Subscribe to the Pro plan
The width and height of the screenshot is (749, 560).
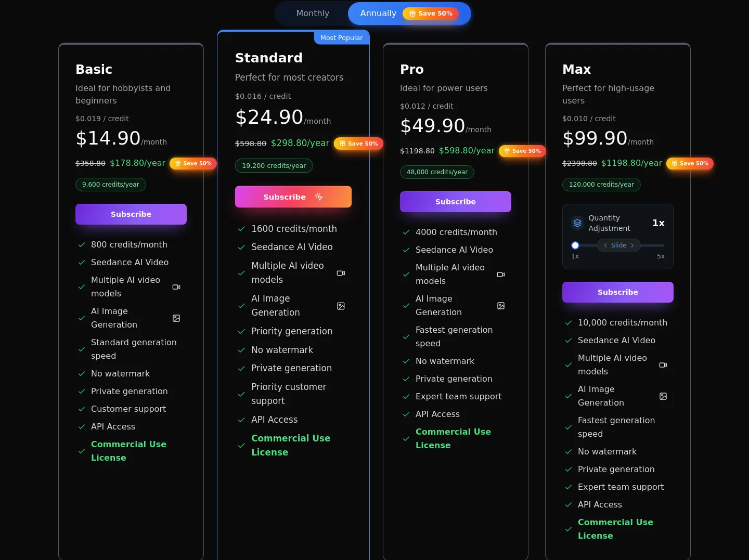pos(456,202)
